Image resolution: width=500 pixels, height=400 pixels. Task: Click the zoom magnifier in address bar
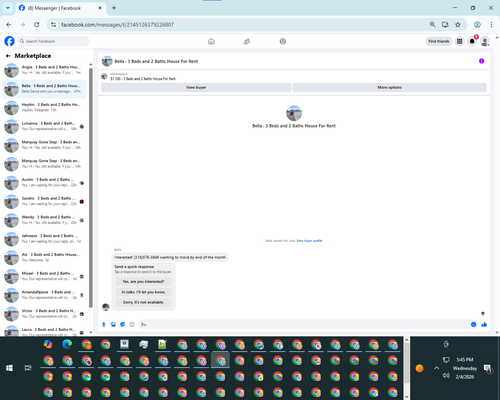(432, 25)
